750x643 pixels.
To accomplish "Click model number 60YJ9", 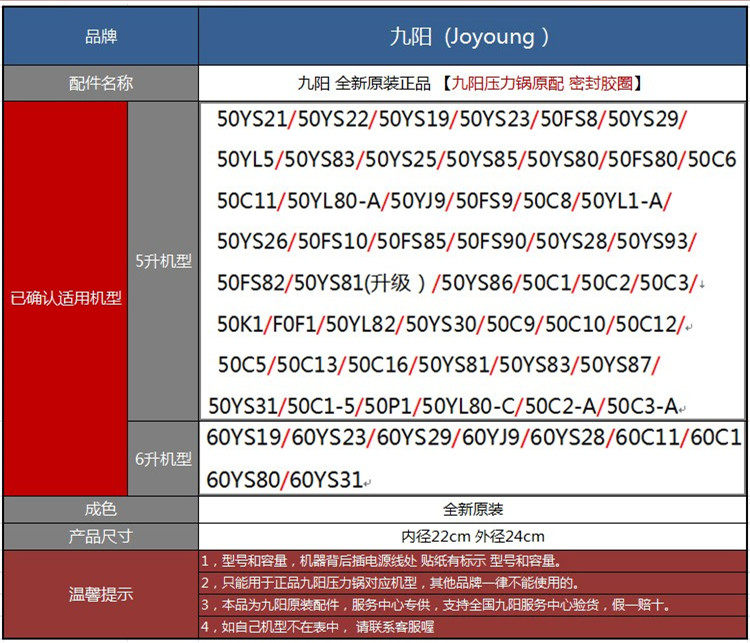I will (x=491, y=437).
